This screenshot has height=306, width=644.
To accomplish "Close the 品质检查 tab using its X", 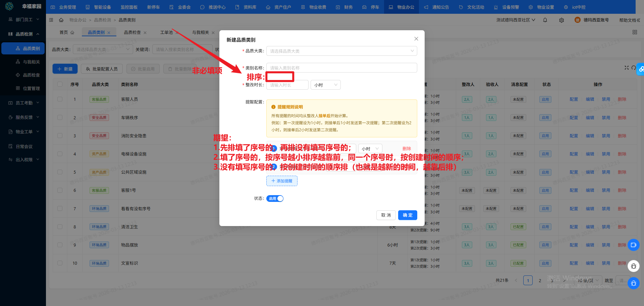I will tap(145, 33).
